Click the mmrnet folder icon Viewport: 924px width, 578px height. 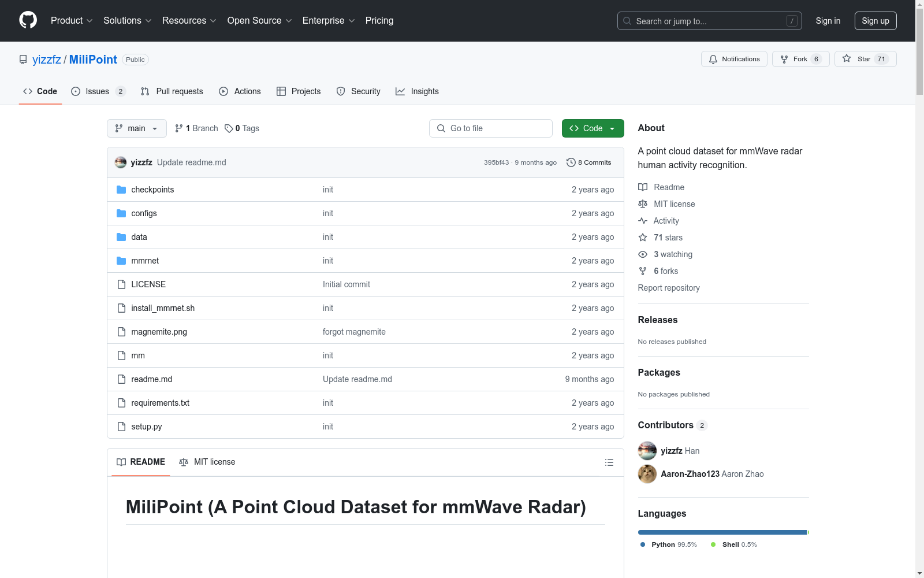(121, 261)
